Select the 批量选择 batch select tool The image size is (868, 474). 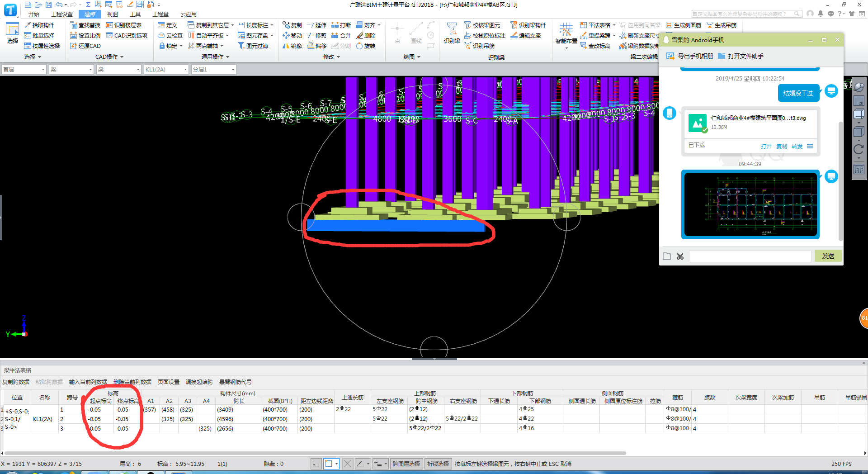pyautogui.click(x=39, y=35)
